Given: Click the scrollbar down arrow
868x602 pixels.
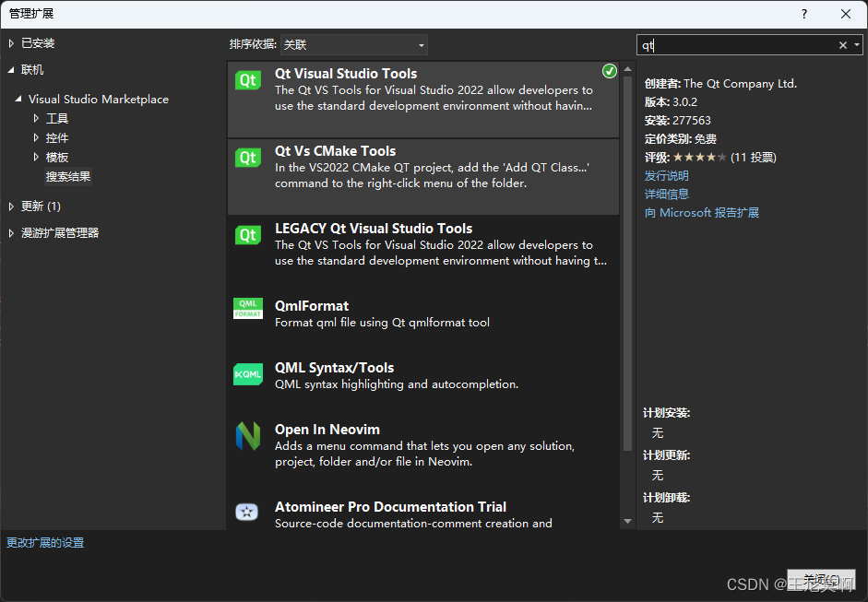Looking at the screenshot, I should tap(627, 521).
